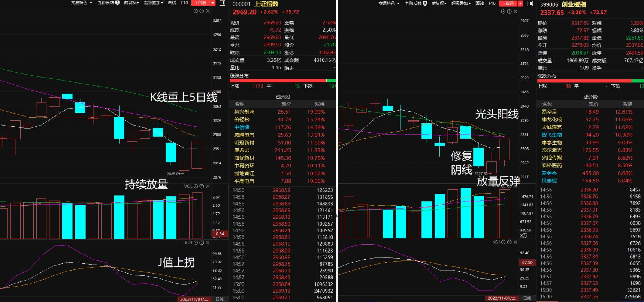Open main chart help in Shanghai Index panel
Screen dimensions: 644x302
pos(202,11)
